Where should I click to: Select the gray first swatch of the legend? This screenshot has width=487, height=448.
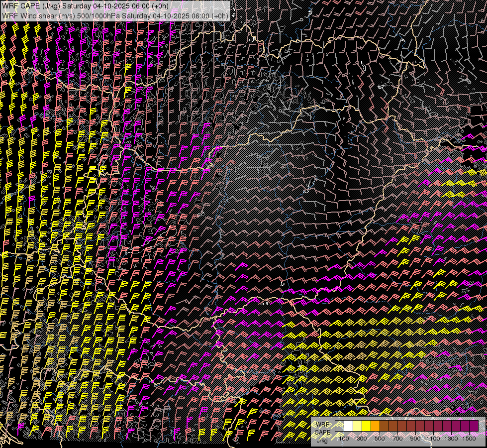tap(340, 426)
